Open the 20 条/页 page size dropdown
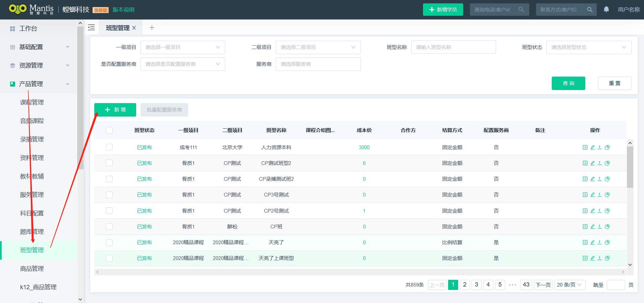This screenshot has height=303, width=644. pos(570,285)
